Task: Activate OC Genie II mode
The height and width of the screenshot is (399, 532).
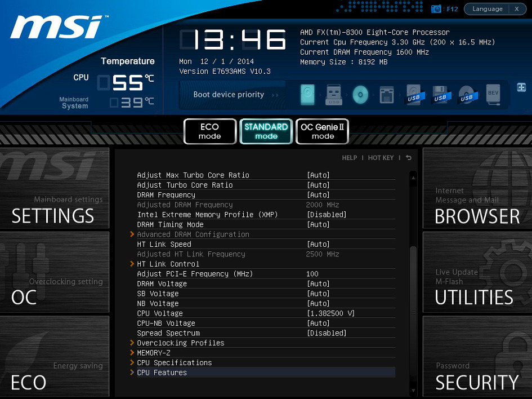Action: pos(323,131)
